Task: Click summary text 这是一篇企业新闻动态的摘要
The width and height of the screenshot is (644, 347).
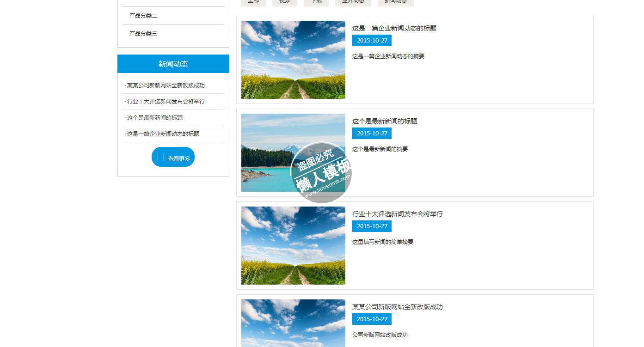Action: tap(388, 56)
